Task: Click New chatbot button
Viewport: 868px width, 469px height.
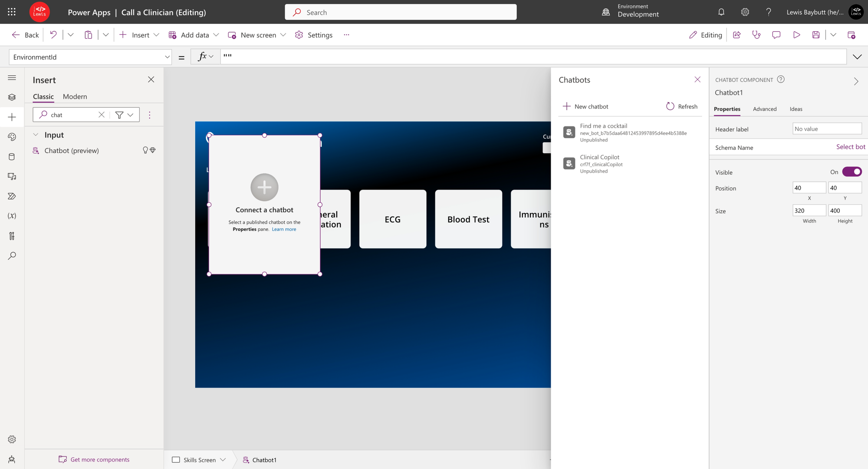Action: (585, 106)
